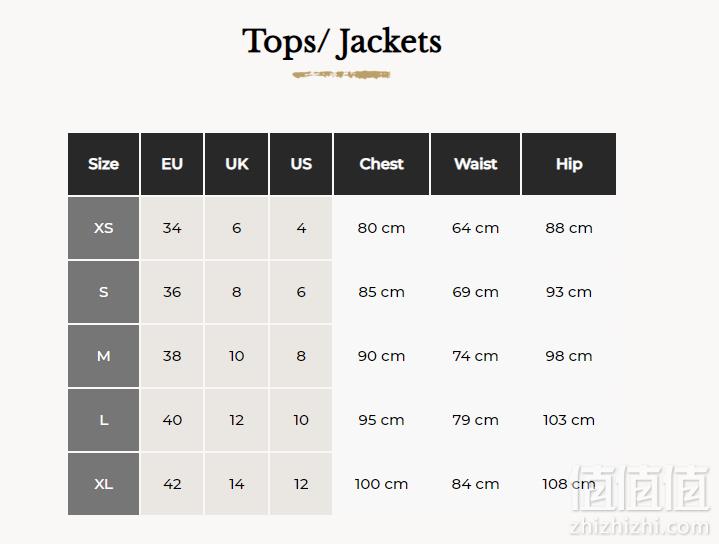
Task: Select the L size row label
Action: 104,420
